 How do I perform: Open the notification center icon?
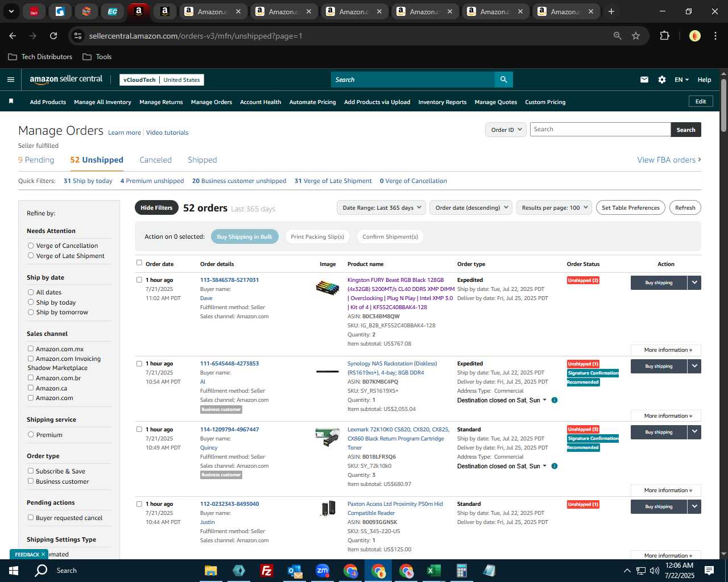tap(709, 571)
